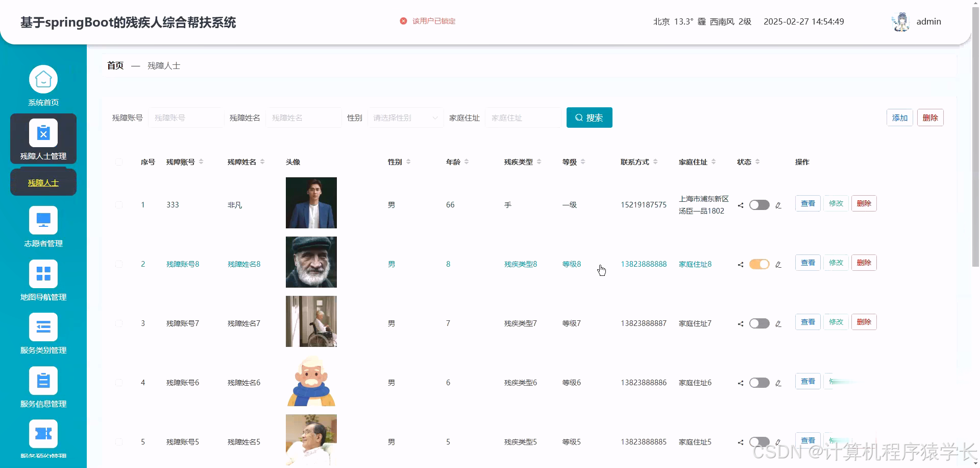Click the avatar thumbnail of 残障姓名7
The height and width of the screenshot is (468, 980).
click(311, 321)
